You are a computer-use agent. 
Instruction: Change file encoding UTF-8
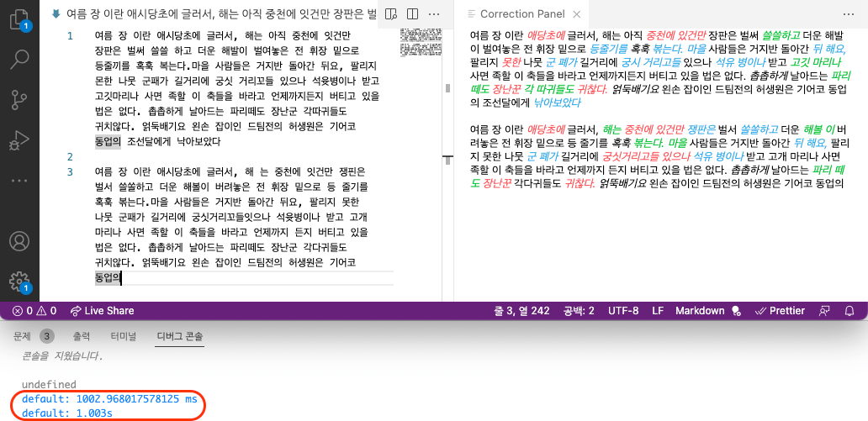623,311
